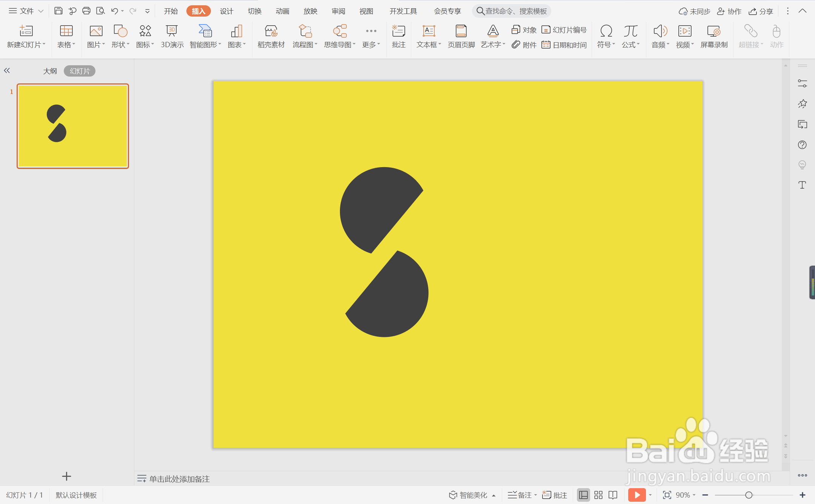The width and height of the screenshot is (815, 504).
Task: Switch to Slide Sorter view icon
Action: 598,495
